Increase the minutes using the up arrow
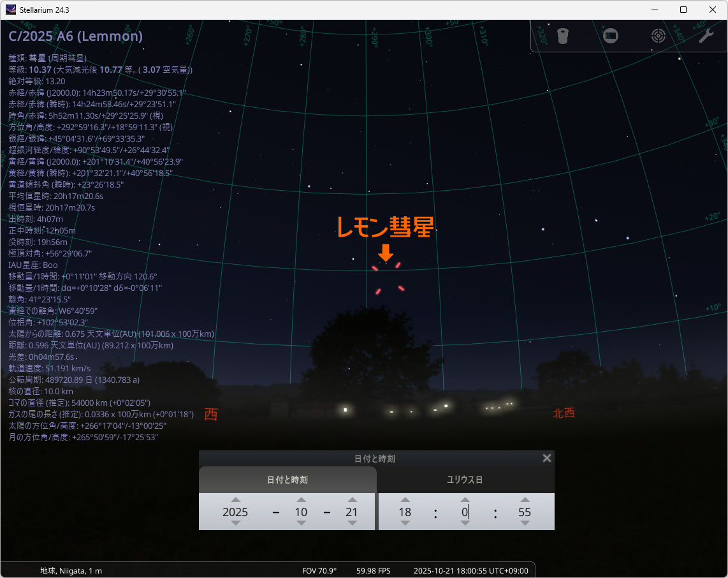The image size is (728, 578). pyautogui.click(x=465, y=500)
